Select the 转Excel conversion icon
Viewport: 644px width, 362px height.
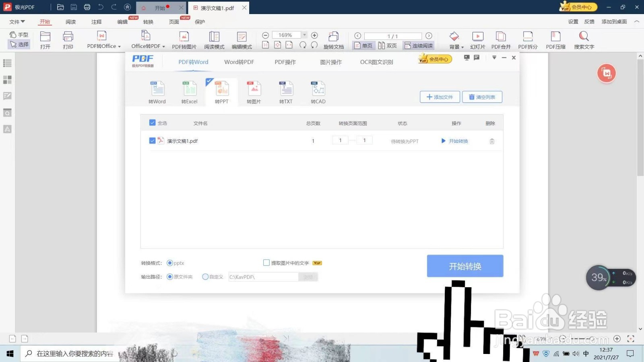190,93
